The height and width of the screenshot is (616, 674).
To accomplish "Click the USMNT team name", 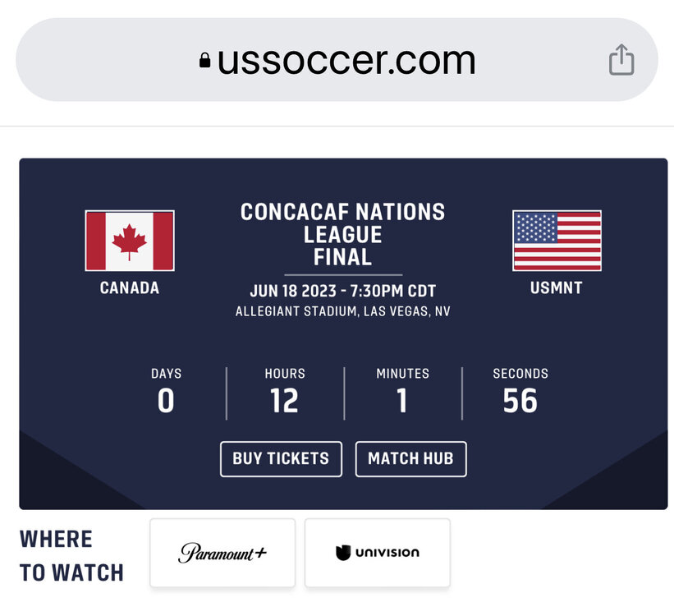I will [557, 288].
